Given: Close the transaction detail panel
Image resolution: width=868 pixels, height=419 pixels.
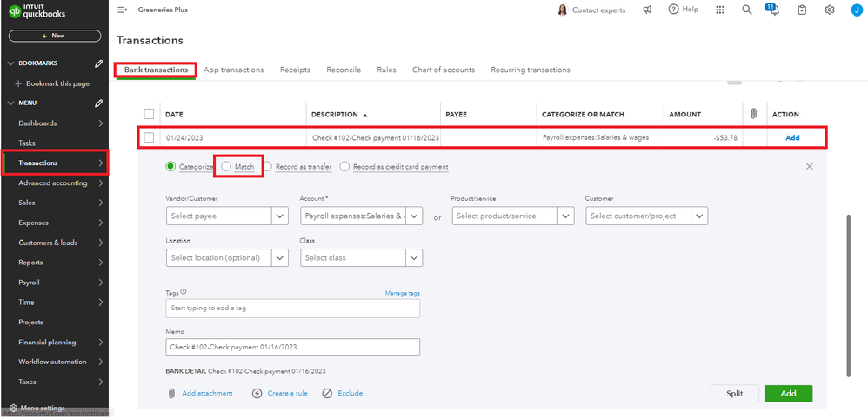Looking at the screenshot, I should [x=809, y=166].
